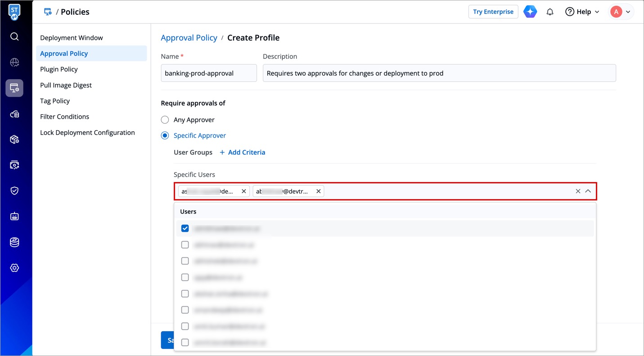Click the Approval Policy breadcrumb link

click(x=189, y=38)
